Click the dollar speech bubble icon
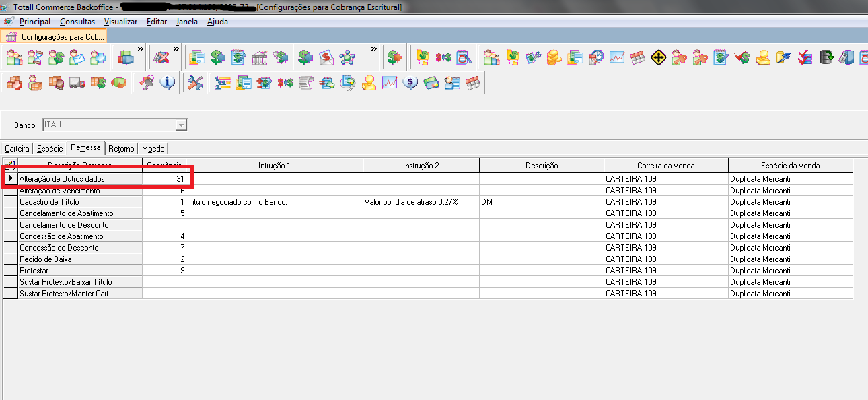The height and width of the screenshot is (400, 868). (410, 83)
